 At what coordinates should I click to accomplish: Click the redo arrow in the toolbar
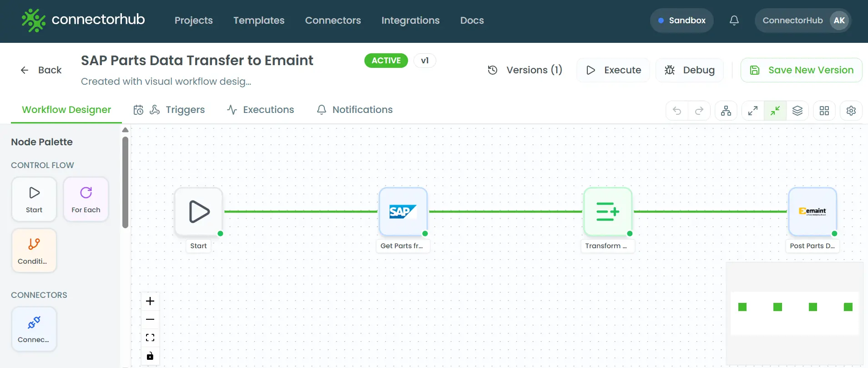point(699,111)
